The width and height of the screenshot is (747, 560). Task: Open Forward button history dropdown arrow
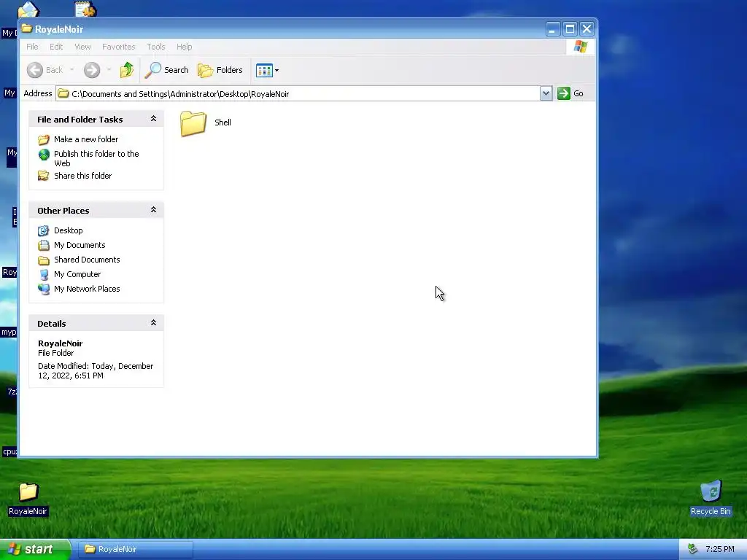pos(109,70)
